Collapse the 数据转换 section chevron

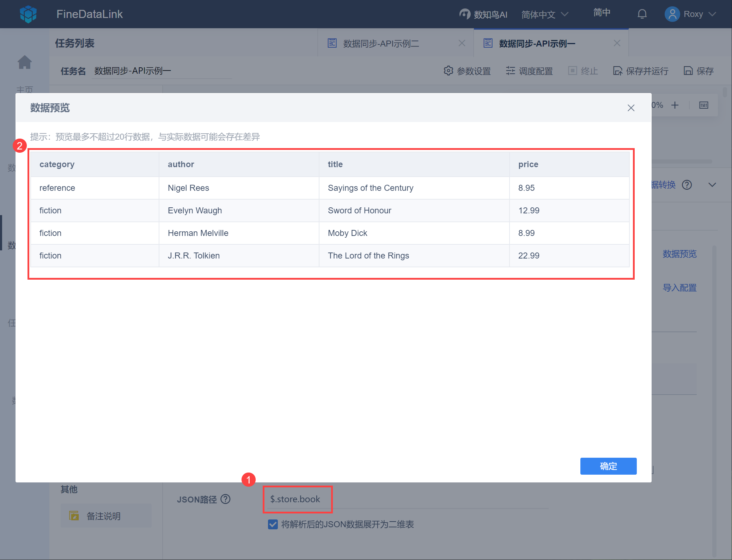712,185
